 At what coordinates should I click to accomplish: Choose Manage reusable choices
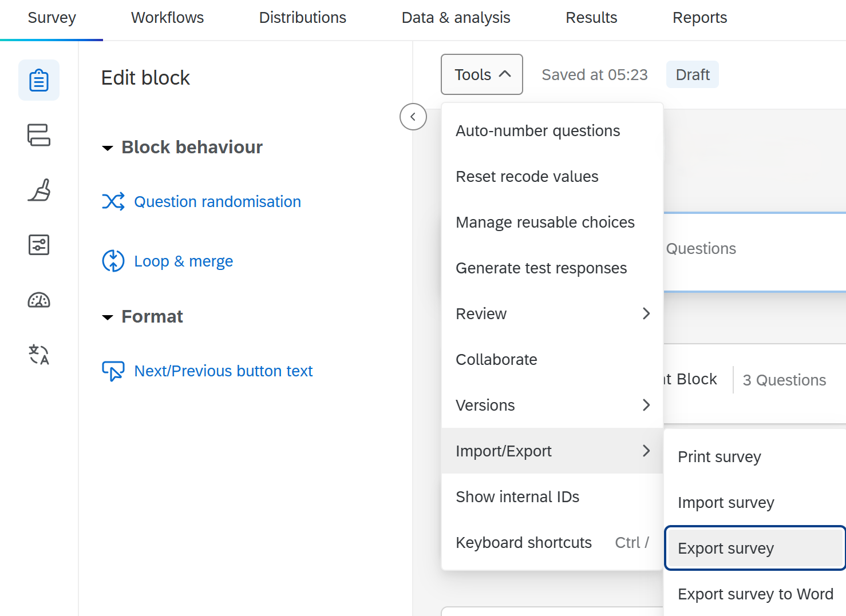(552, 222)
